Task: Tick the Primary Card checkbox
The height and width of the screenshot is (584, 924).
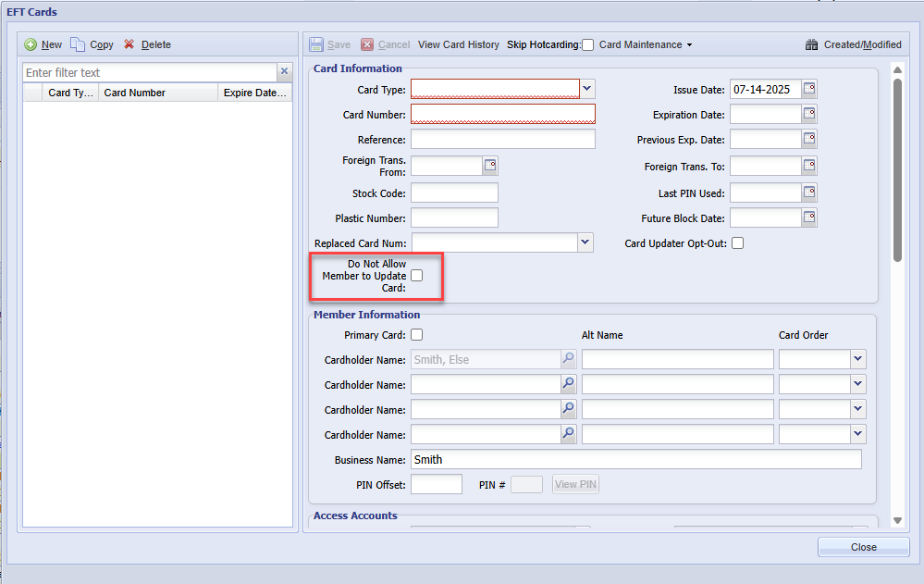Action: (x=417, y=335)
